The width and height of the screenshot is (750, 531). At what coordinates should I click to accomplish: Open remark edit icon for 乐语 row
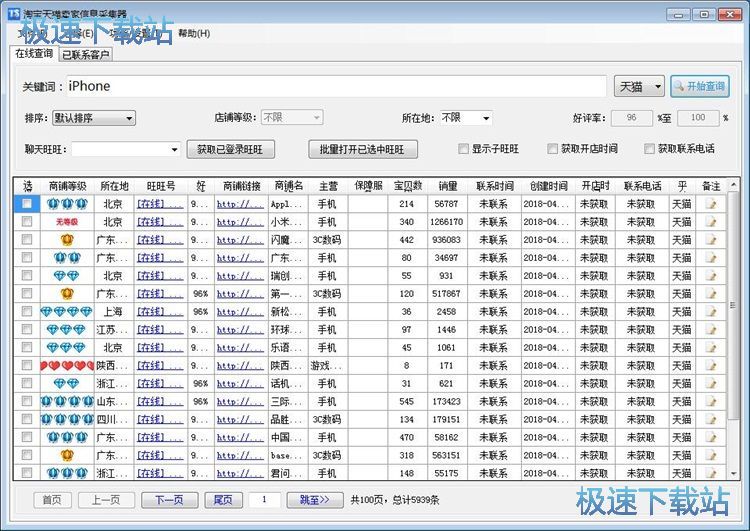pyautogui.click(x=711, y=348)
